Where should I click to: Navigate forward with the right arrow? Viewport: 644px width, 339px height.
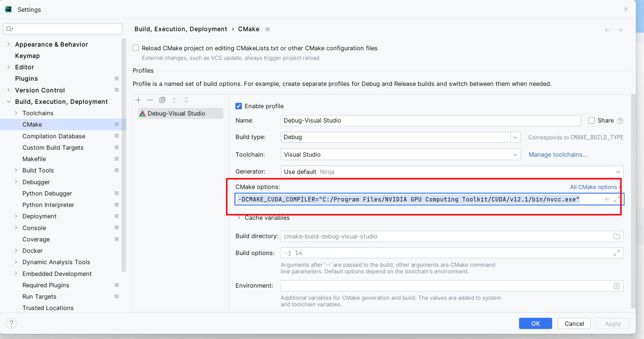[620, 30]
